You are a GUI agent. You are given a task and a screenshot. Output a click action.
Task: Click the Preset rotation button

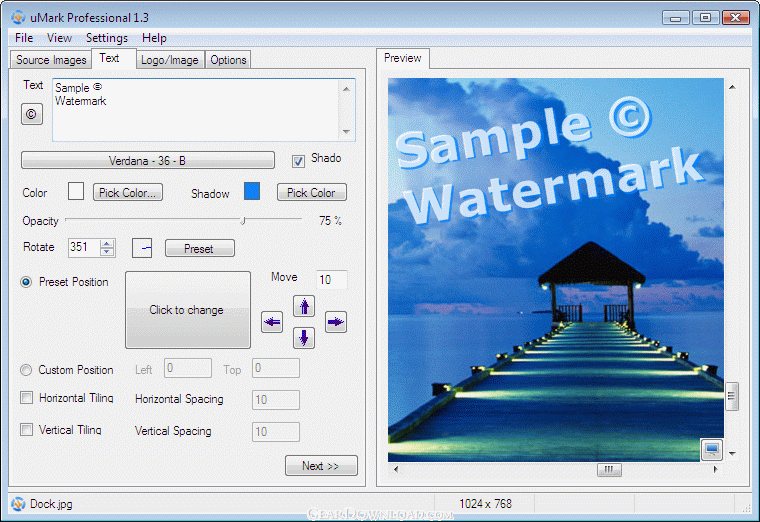200,248
